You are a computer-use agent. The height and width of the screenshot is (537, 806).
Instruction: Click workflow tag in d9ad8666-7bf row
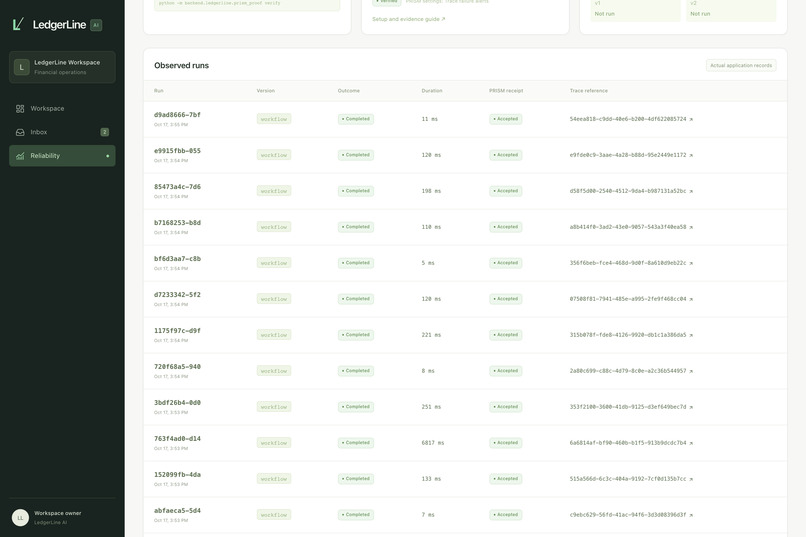[274, 119]
